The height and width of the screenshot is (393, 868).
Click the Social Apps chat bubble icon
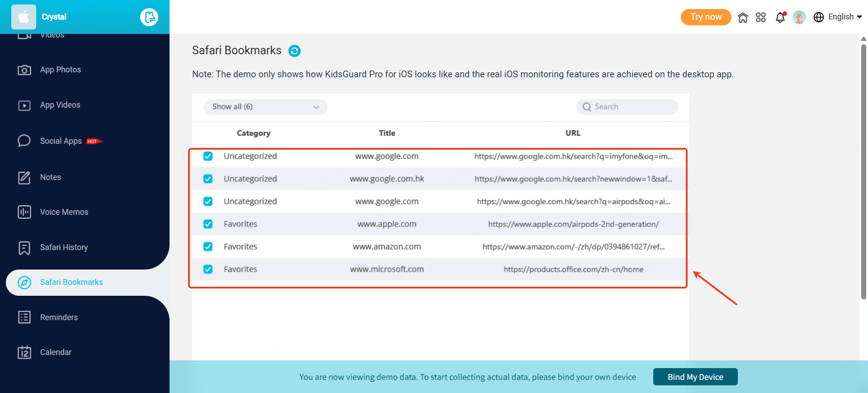(x=24, y=141)
